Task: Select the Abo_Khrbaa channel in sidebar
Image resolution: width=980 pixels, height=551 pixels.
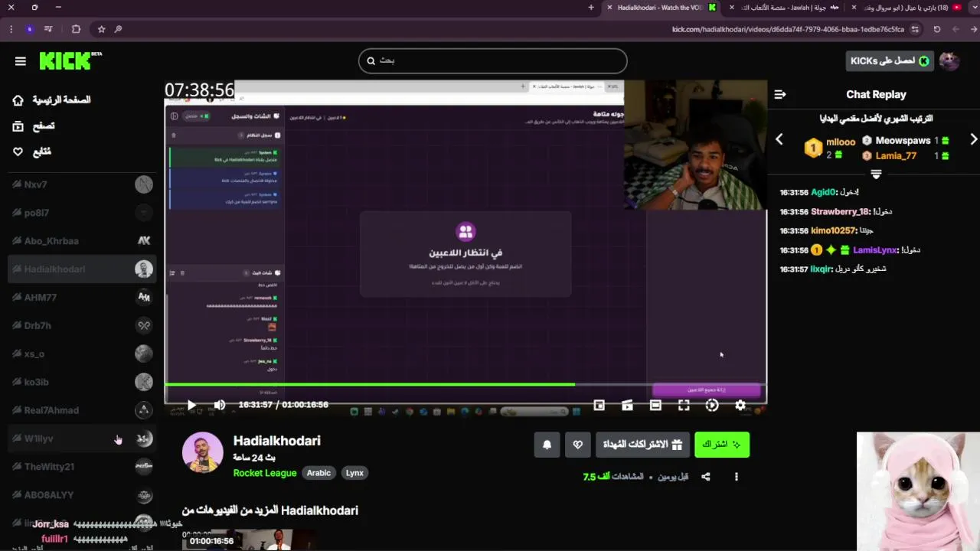Action: tap(81, 241)
